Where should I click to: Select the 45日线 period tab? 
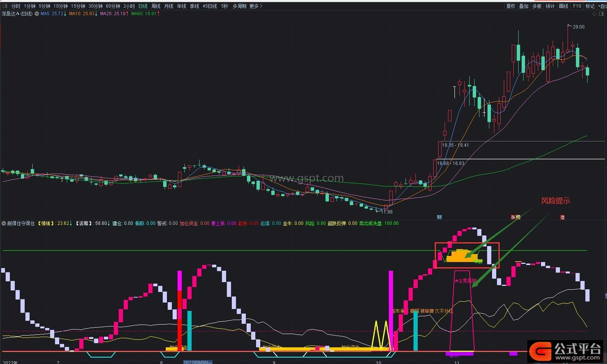pos(210,6)
